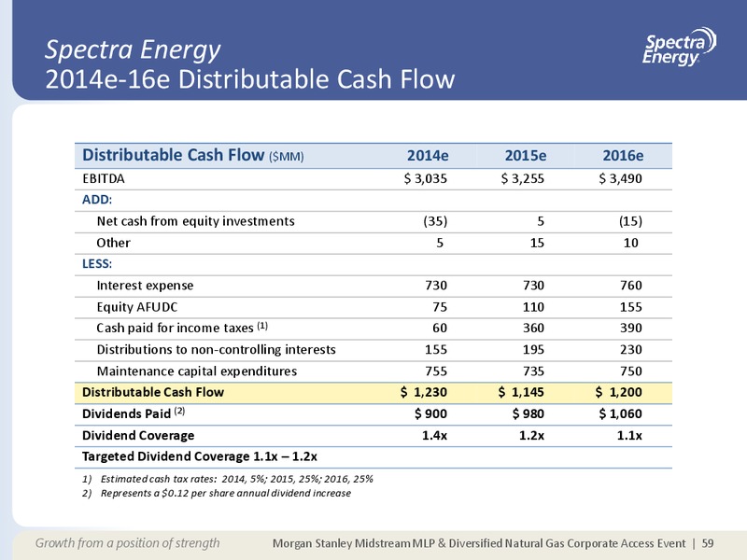This screenshot has width=747, height=560.
Task: Click Distributable Cash Flow value $ 1,145
Action: [x=521, y=392]
